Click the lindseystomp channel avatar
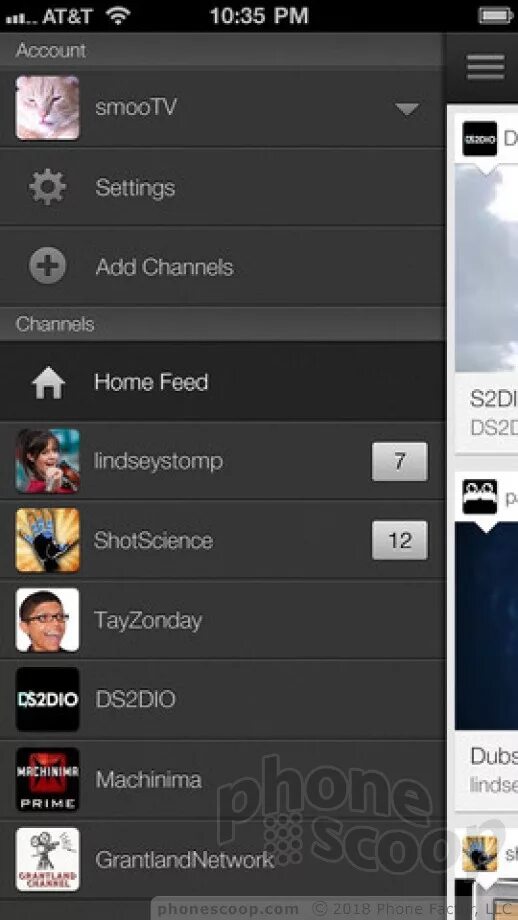 (x=48, y=461)
